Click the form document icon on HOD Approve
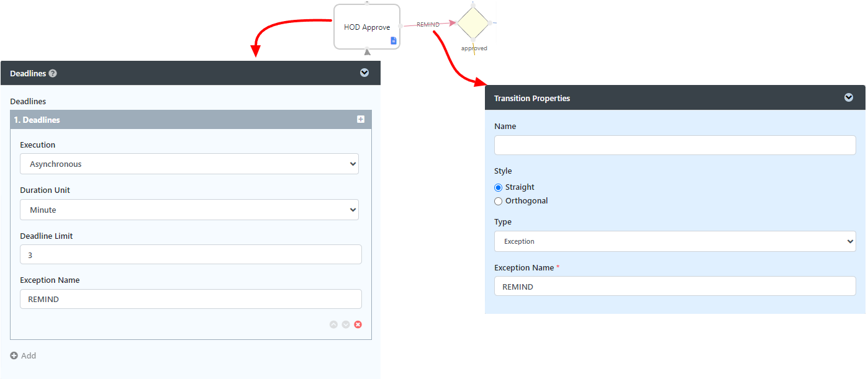Image resolution: width=868 pixels, height=379 pixels. (393, 41)
